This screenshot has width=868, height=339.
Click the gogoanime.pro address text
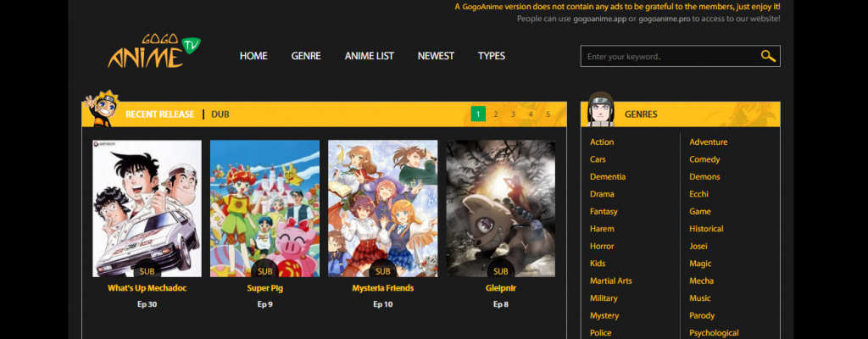coord(665,19)
